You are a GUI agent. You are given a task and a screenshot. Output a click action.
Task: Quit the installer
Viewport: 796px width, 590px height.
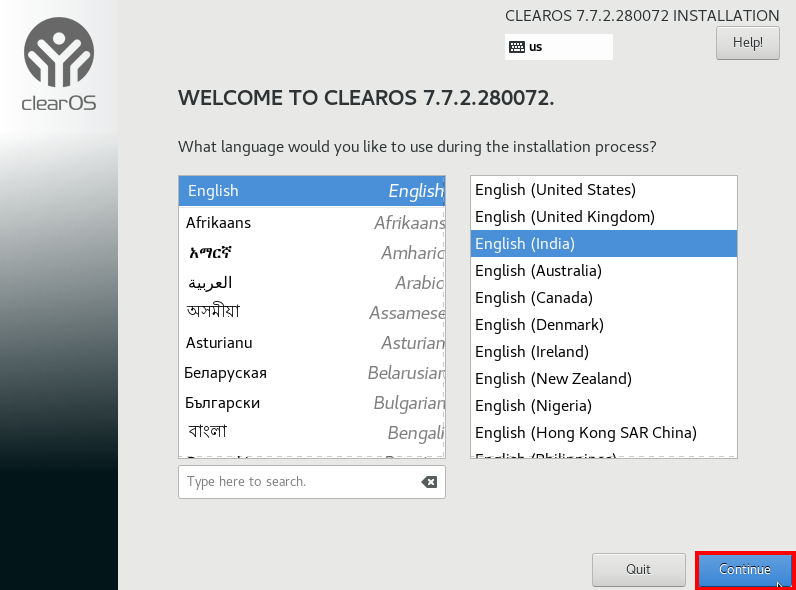[x=639, y=570]
